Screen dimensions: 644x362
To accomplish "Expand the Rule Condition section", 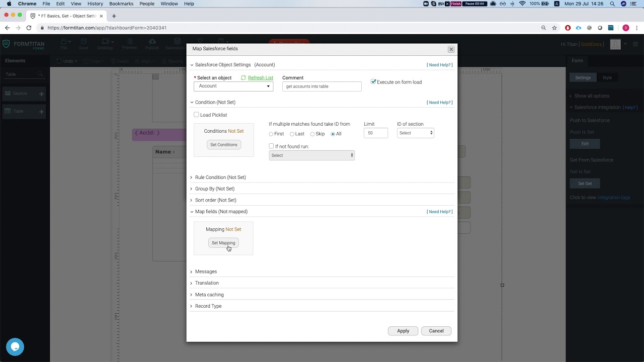I will [220, 177].
